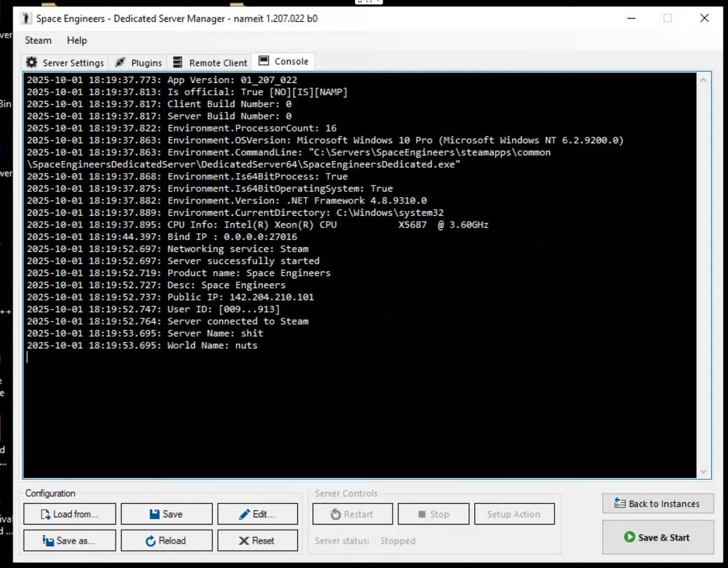Click the pencil icon on Edit button
This screenshot has height=568, width=728.
tap(245, 514)
